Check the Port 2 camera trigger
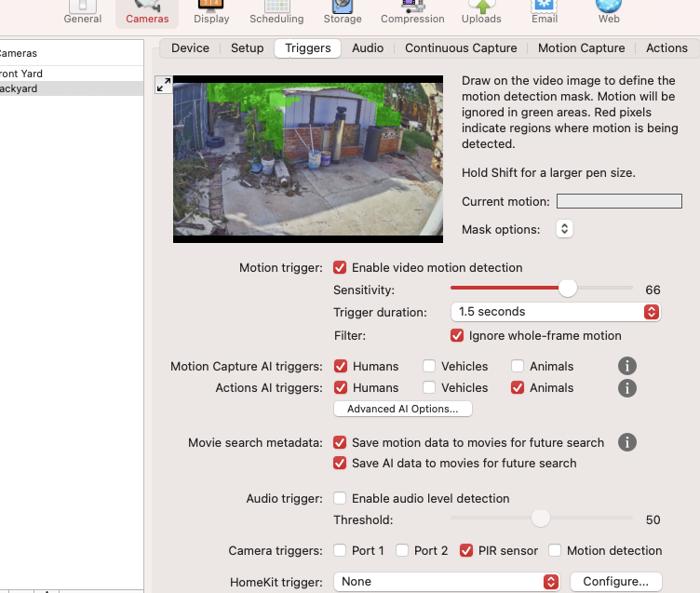 tap(402, 550)
